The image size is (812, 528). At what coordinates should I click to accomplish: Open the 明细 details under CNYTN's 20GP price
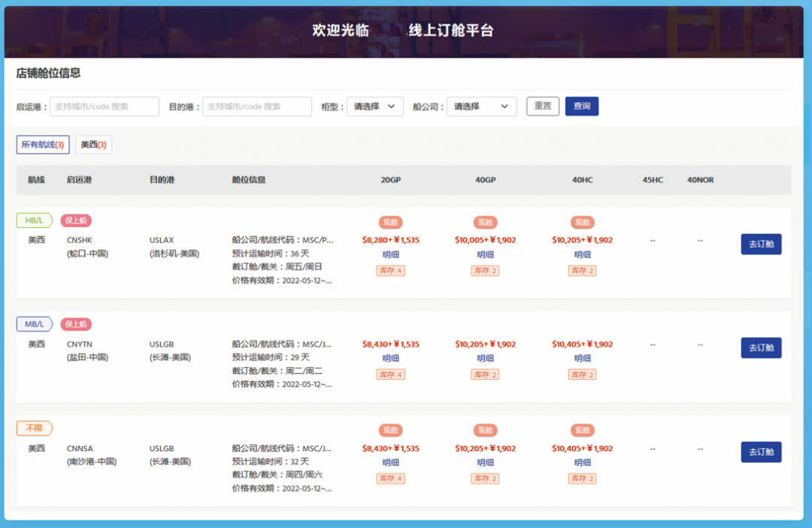(x=390, y=359)
